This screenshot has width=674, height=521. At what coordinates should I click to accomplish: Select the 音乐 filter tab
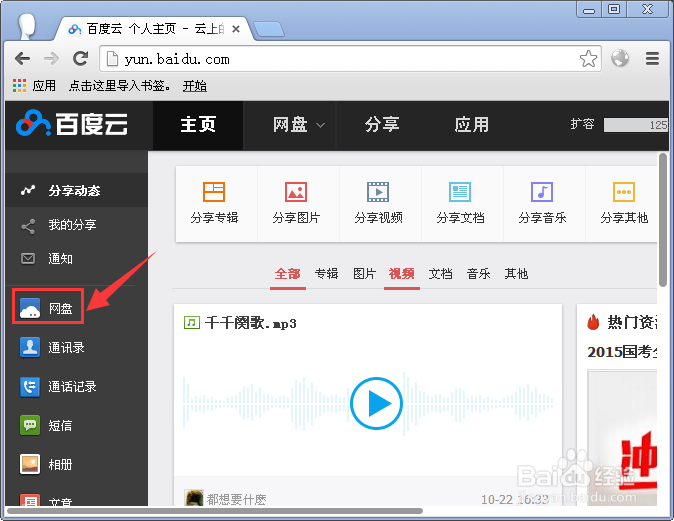478,273
